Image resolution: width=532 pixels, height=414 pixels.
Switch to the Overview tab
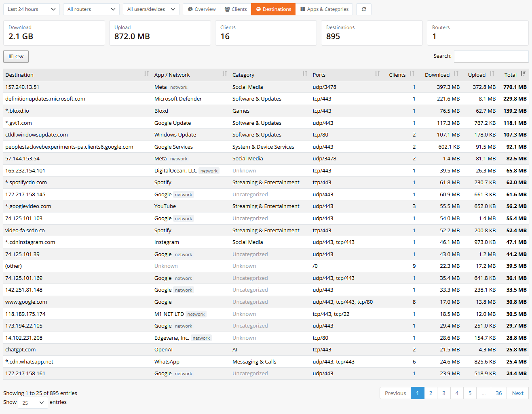202,9
